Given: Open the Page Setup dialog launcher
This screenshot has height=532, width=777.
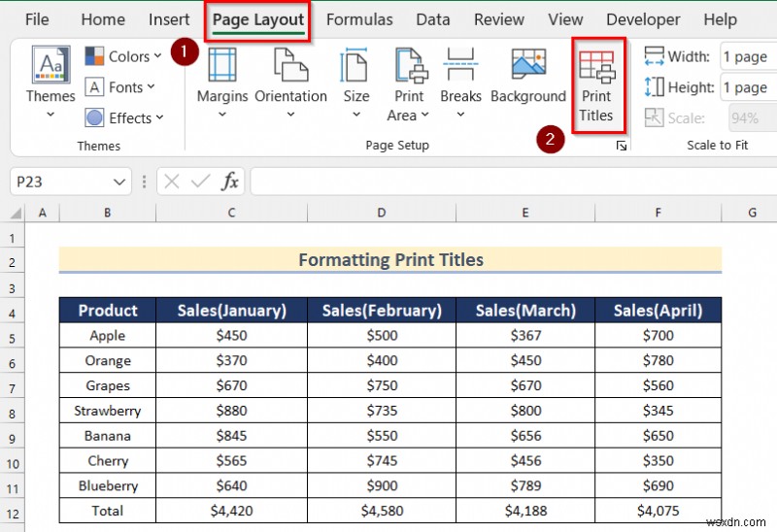Looking at the screenshot, I should pyautogui.click(x=623, y=146).
